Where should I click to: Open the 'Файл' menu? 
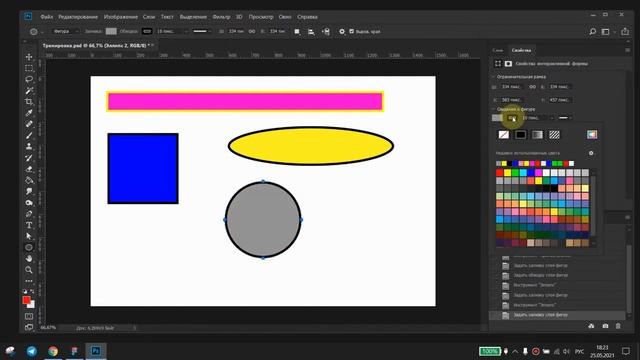pos(47,17)
